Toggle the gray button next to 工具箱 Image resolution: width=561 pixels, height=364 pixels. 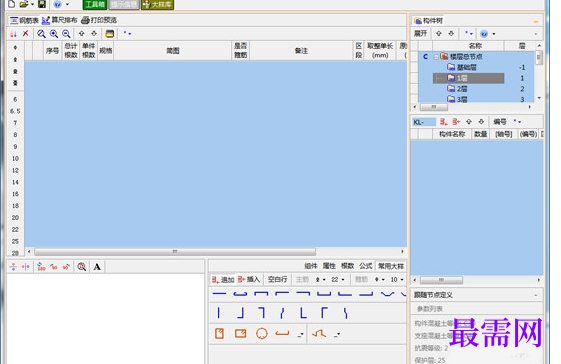[x=124, y=5]
